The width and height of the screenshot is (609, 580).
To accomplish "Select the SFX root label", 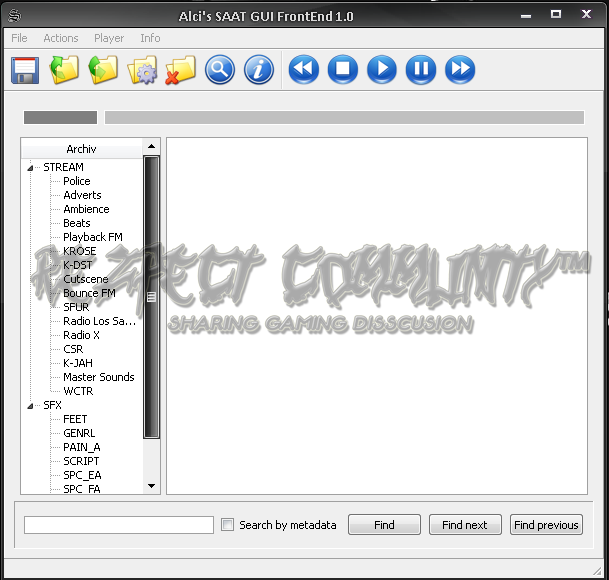I will [x=52, y=405].
